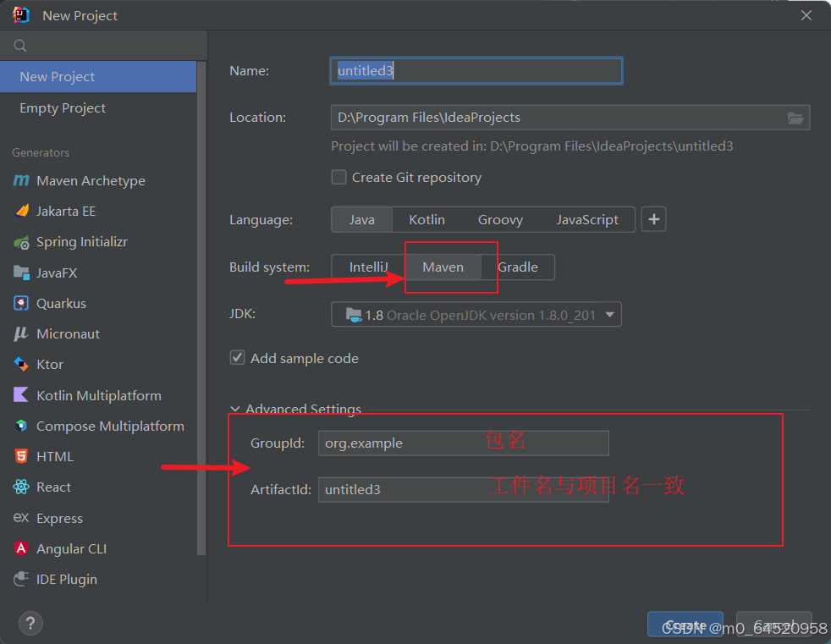Image resolution: width=831 pixels, height=644 pixels.
Task: Select the React atom icon
Action: tap(21, 487)
